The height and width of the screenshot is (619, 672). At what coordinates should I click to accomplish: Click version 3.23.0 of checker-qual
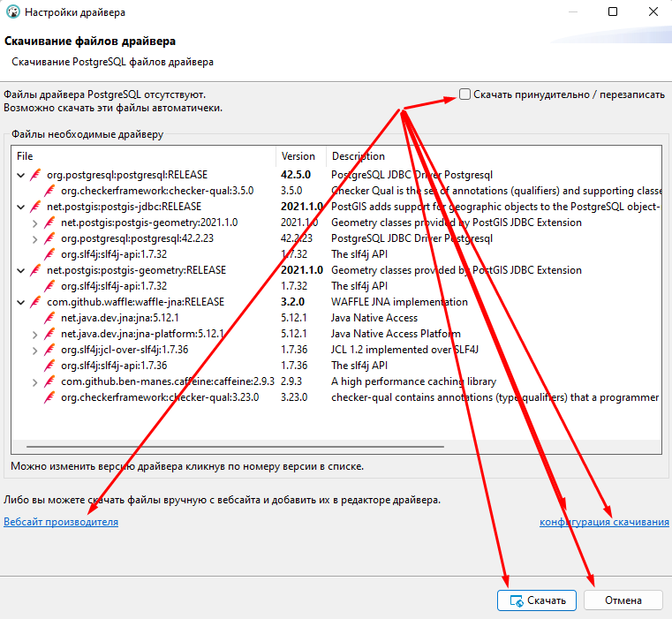pos(294,397)
